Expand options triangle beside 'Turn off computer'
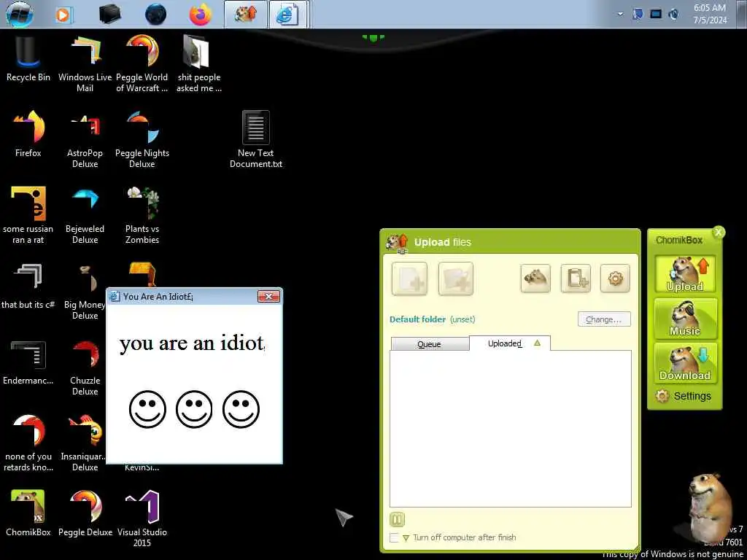 click(x=406, y=538)
